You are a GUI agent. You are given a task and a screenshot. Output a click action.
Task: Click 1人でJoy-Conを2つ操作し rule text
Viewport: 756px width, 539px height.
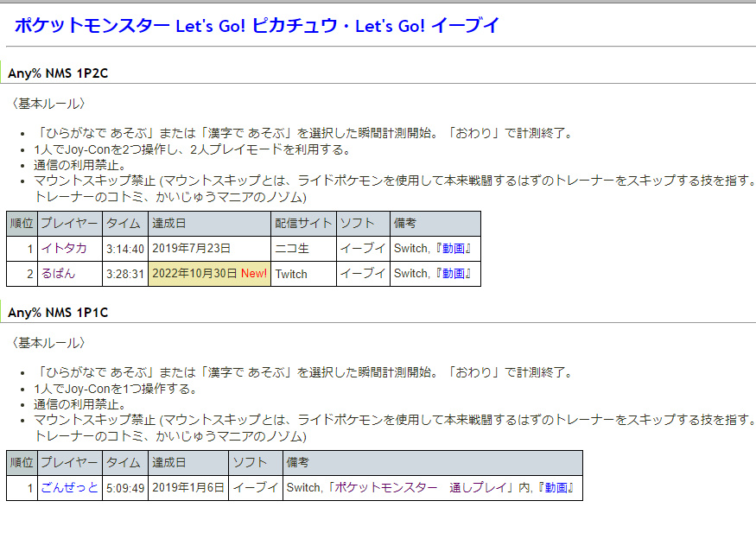click(x=192, y=149)
